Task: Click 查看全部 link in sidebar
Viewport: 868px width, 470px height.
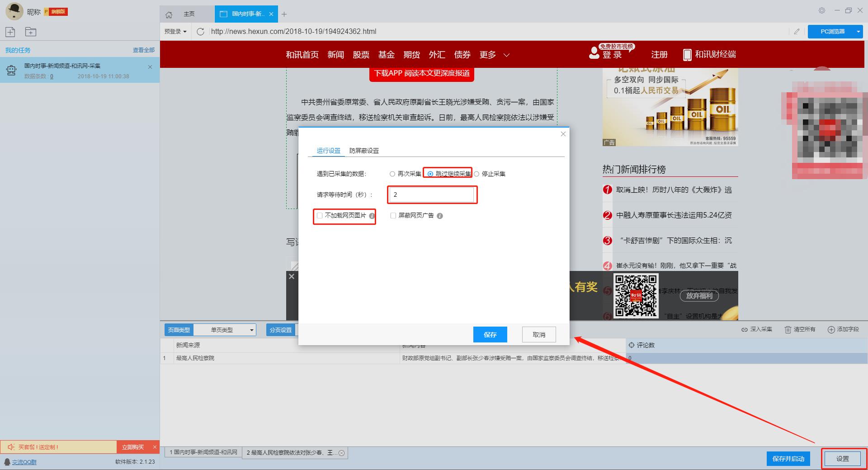Action: (144, 50)
